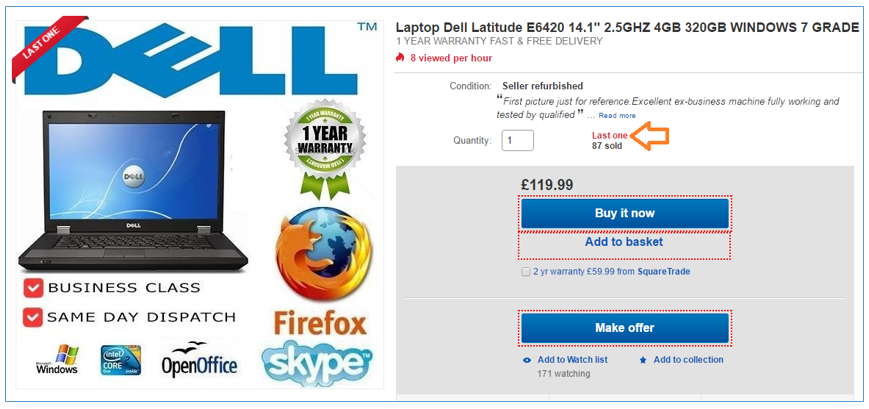Click the Dell laptop product photo
Image resolution: width=869 pixels, height=409 pixels.
[x=135, y=190]
